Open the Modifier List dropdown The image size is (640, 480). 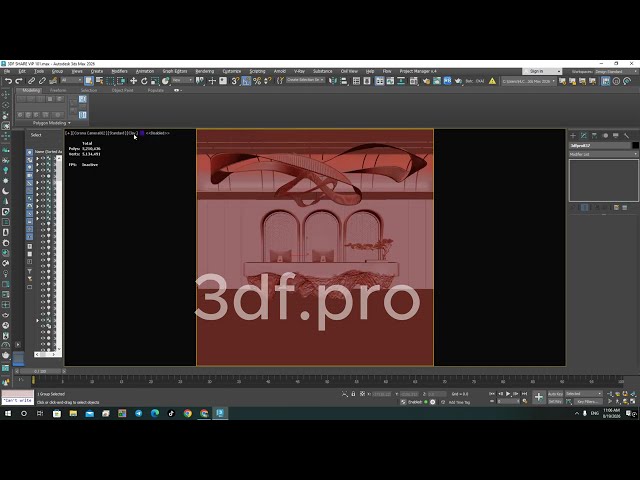pos(603,154)
